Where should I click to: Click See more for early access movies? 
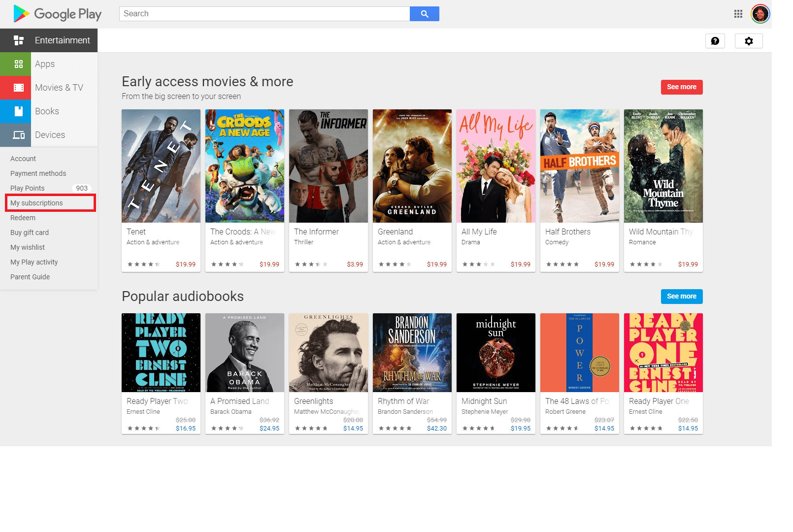pos(681,87)
